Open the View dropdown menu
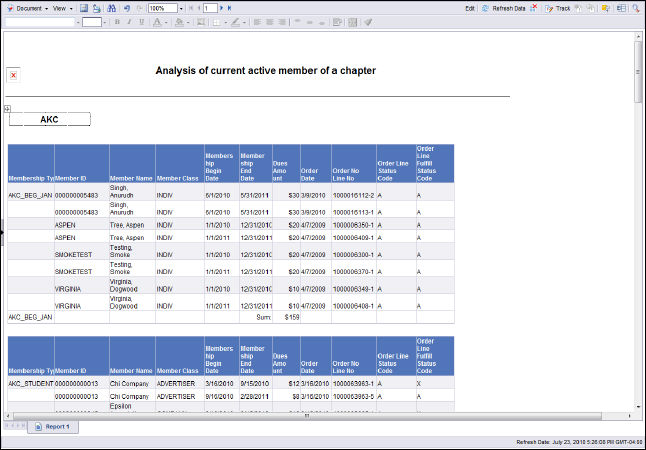Image resolution: width=646 pixels, height=450 pixels. tap(61, 7)
